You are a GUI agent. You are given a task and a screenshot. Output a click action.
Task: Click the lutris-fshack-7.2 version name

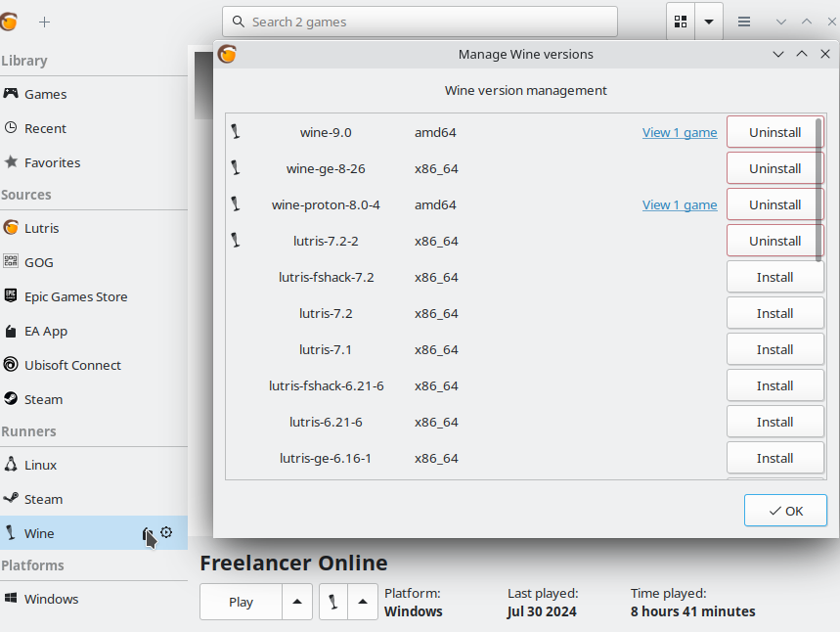[x=326, y=277]
